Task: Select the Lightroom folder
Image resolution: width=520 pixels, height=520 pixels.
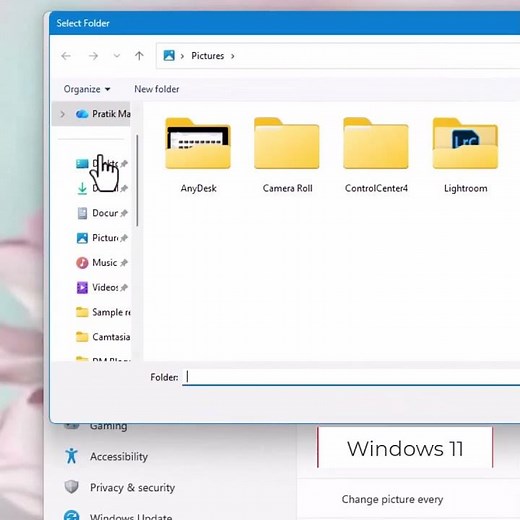Action: (466, 155)
